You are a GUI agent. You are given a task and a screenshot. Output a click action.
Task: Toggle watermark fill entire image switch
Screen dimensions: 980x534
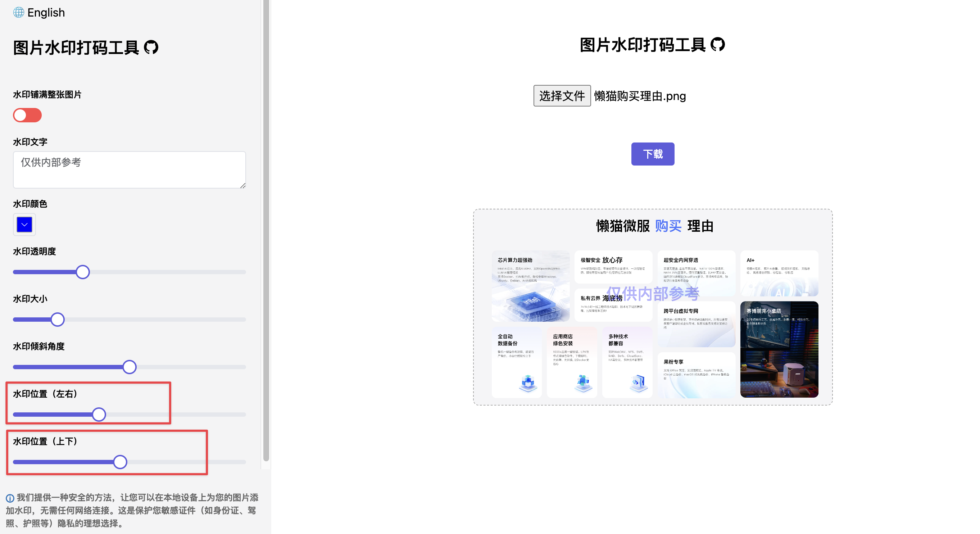tap(27, 115)
